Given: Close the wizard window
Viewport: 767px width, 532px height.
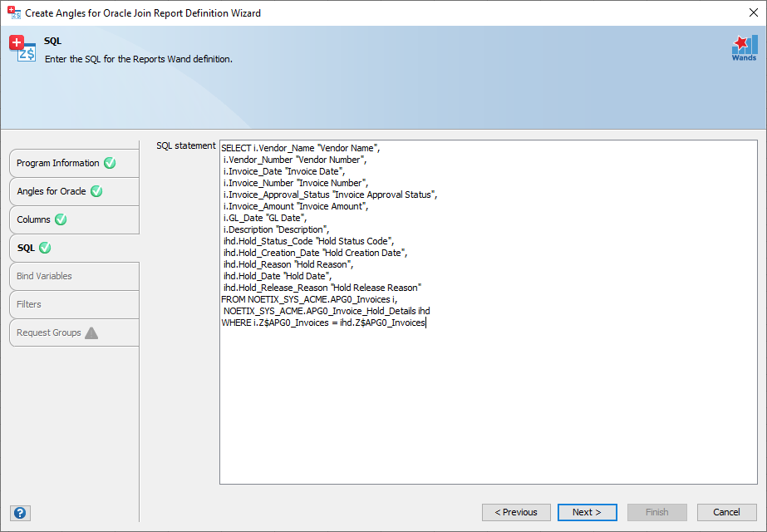Looking at the screenshot, I should (743, 12).
